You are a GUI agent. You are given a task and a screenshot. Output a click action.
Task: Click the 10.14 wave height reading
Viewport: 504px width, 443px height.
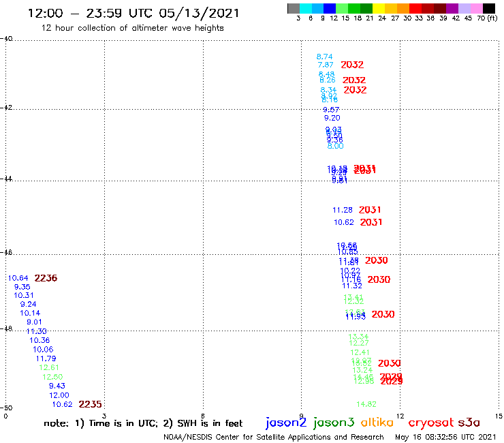(30, 313)
